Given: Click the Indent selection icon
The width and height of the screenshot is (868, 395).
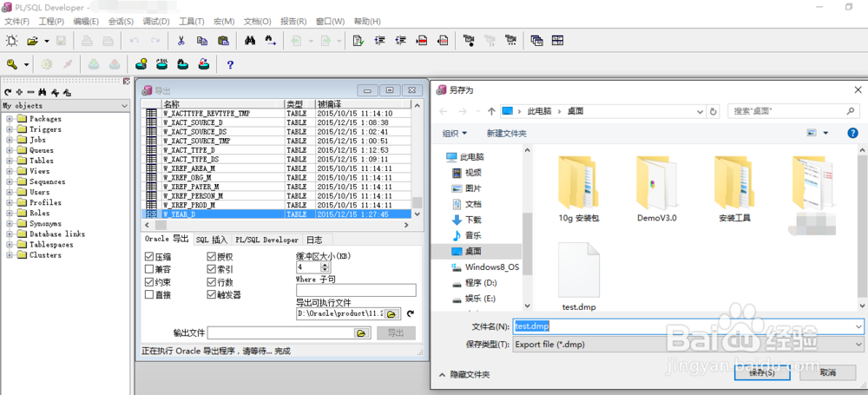Looking at the screenshot, I should click(x=380, y=41).
